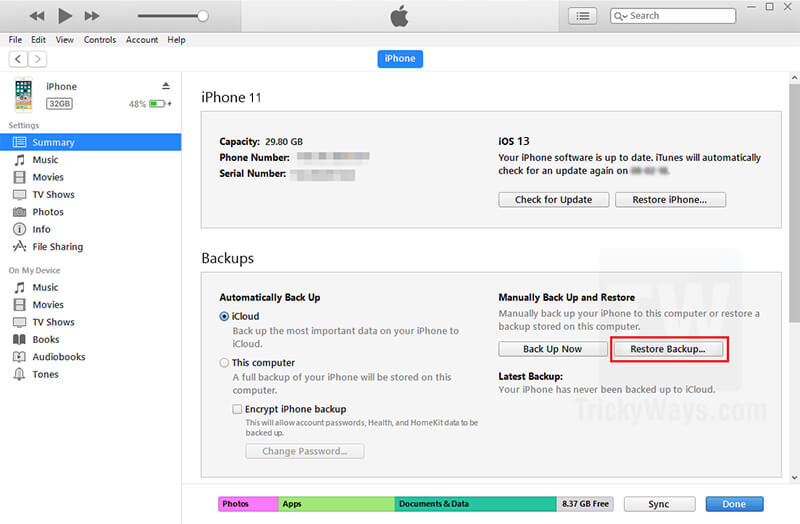Go forward with the right chevron button

point(37,59)
